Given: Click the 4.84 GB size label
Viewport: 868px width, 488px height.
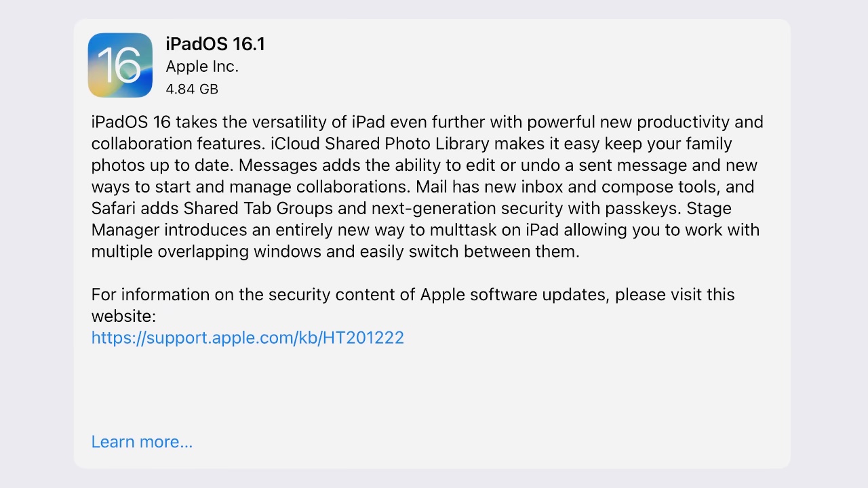Looking at the screenshot, I should click(x=192, y=89).
